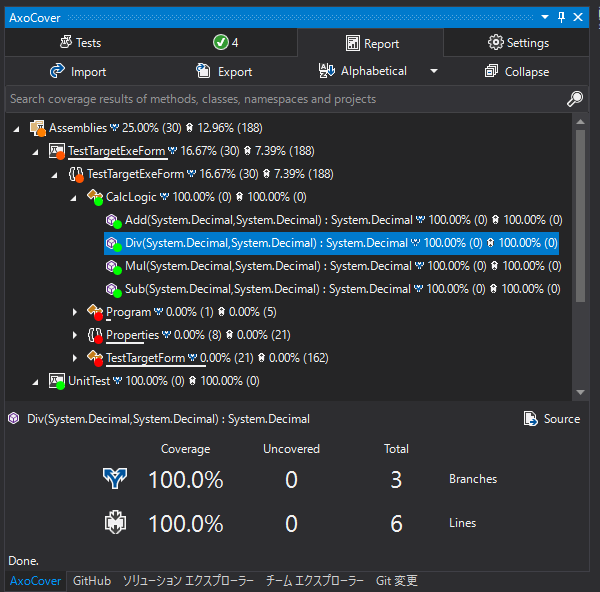Click the Assemblies root icon

38,128
